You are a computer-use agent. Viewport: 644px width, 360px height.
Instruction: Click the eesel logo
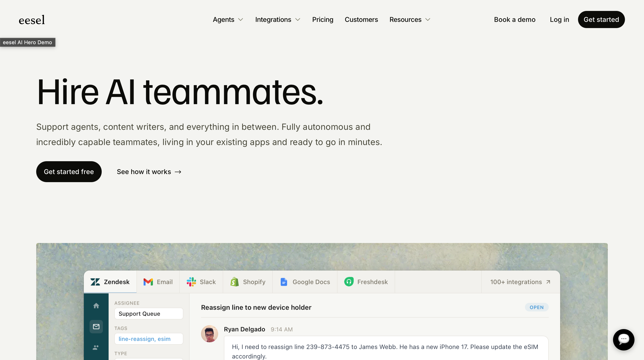coord(32,20)
